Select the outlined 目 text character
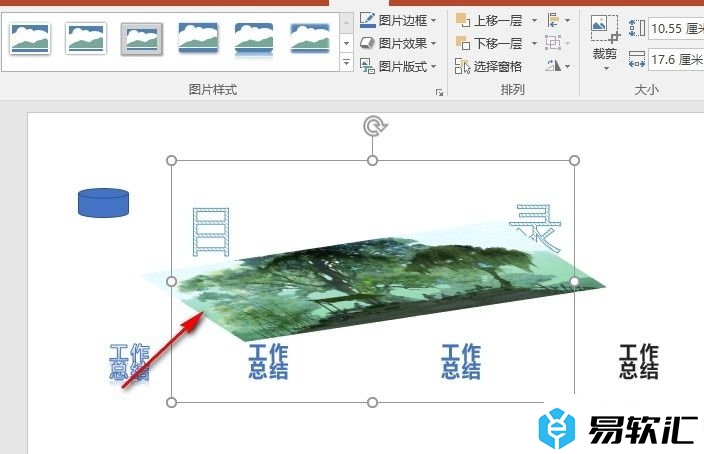 pyautogui.click(x=211, y=231)
